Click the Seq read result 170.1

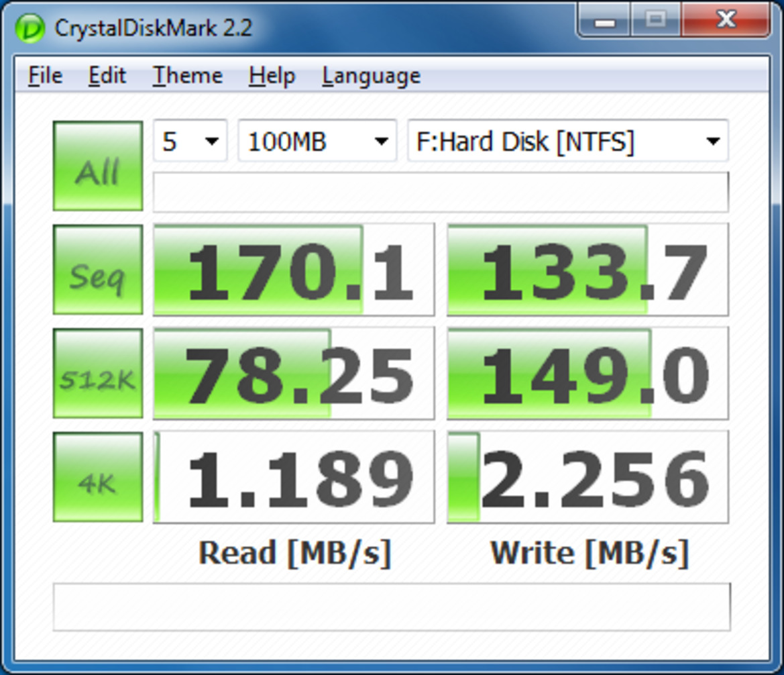pyautogui.click(x=294, y=270)
